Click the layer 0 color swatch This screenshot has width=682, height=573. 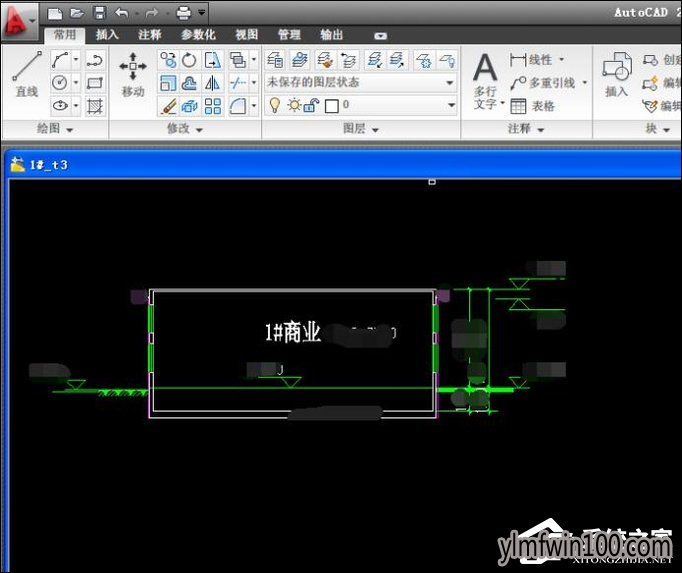[331, 106]
